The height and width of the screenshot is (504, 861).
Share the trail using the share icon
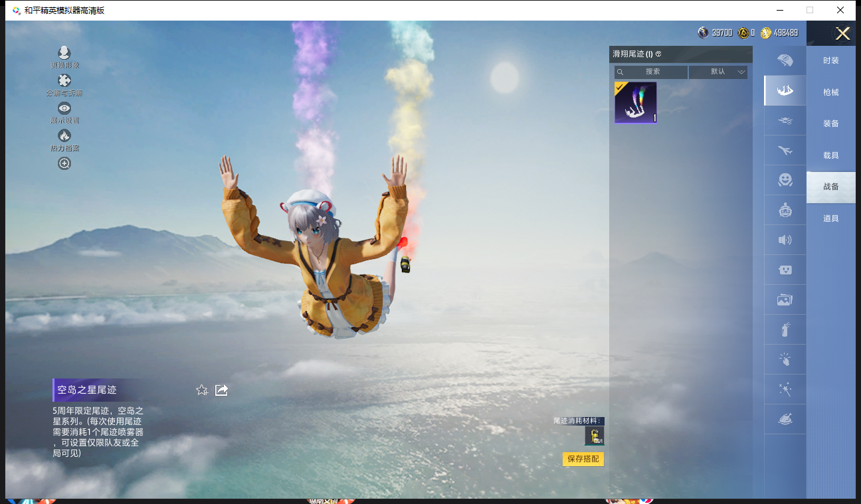(222, 390)
